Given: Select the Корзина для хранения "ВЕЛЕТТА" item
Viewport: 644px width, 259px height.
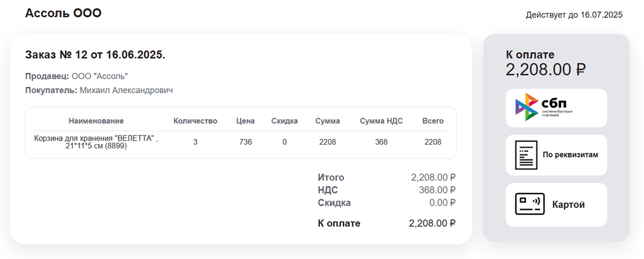Looking at the screenshot, I should (x=96, y=142).
